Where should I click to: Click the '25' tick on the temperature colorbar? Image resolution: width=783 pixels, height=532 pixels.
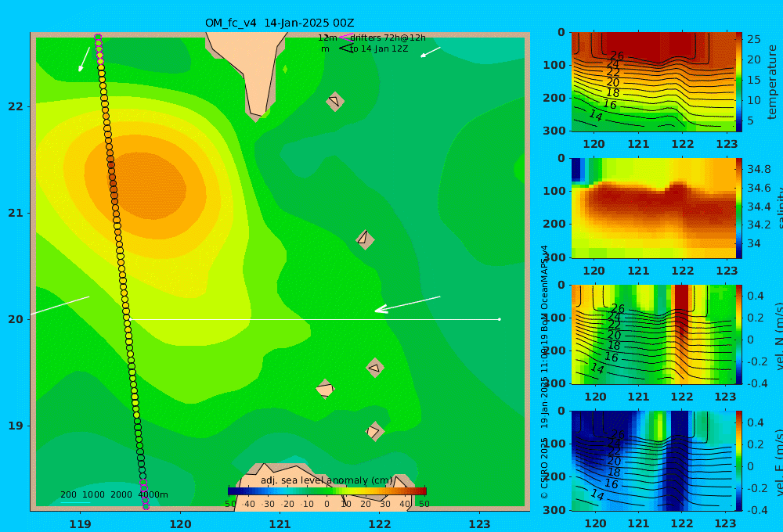click(753, 39)
